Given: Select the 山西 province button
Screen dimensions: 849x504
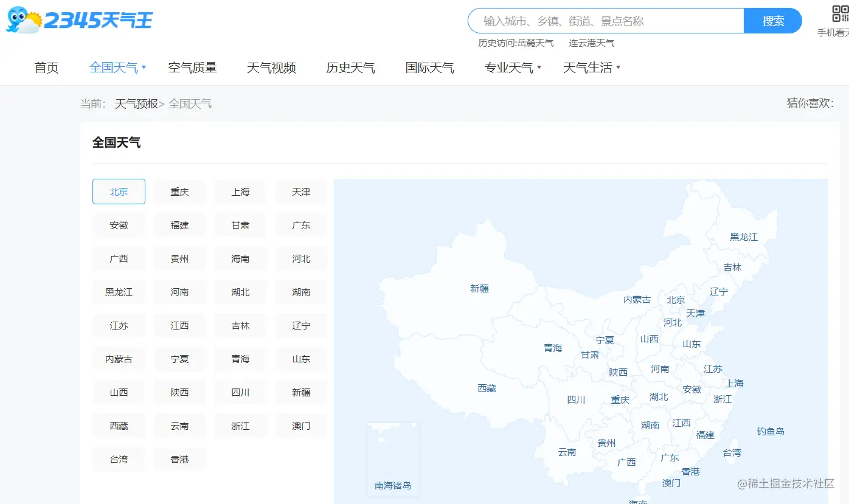Looking at the screenshot, I should click(x=119, y=392).
